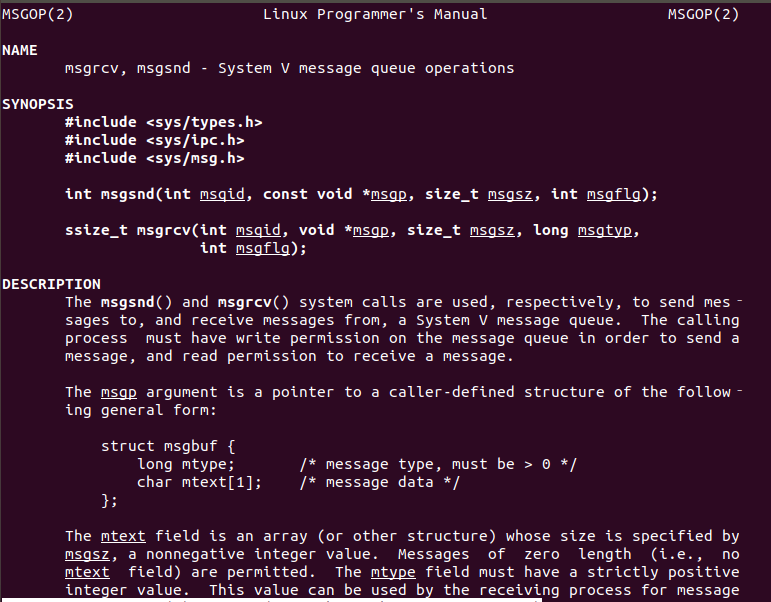Click the long mtype; declaration
The height and width of the screenshot is (602, 771).
pos(186,464)
